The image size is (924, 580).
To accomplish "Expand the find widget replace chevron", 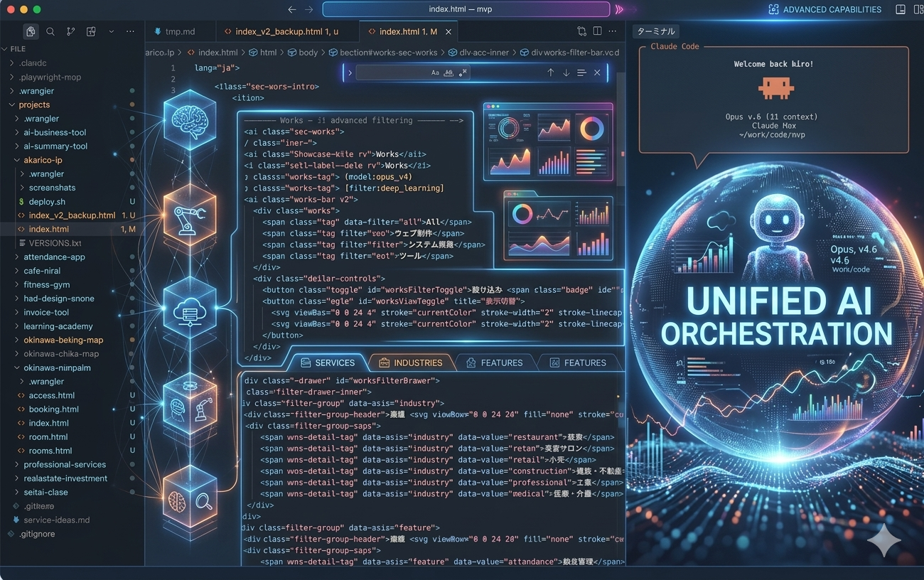I will (348, 72).
